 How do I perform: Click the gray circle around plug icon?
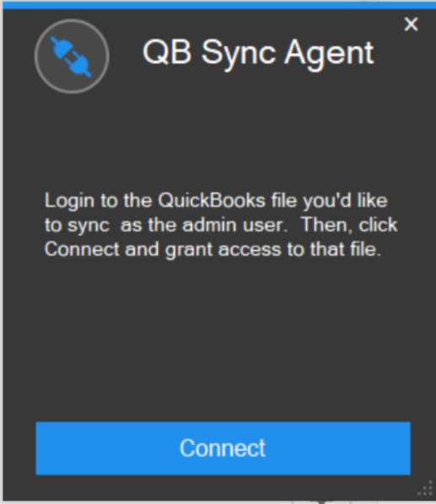click(72, 56)
